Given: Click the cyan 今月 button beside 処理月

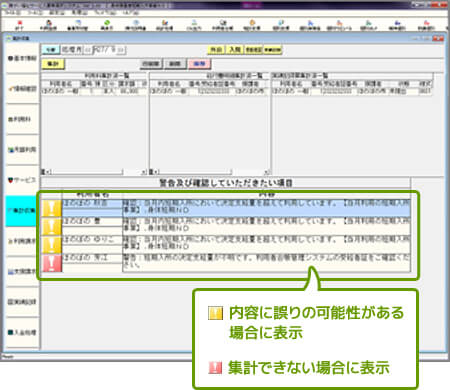Looking at the screenshot, I should 51,50.
